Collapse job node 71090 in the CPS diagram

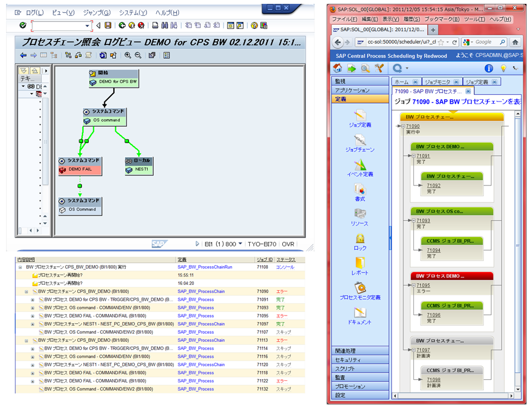[404, 126]
